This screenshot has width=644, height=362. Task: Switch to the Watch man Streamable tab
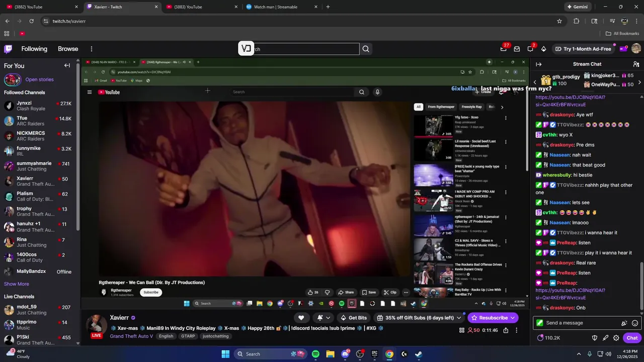pyautogui.click(x=282, y=7)
